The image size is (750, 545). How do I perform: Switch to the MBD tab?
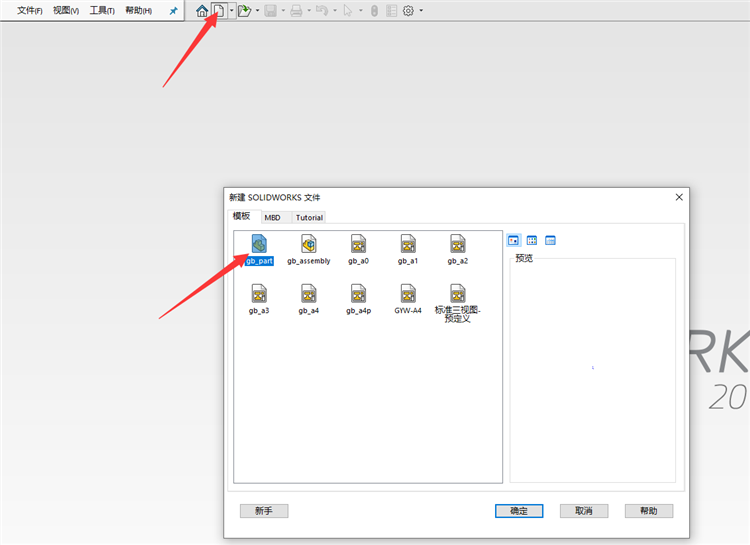[273, 218]
